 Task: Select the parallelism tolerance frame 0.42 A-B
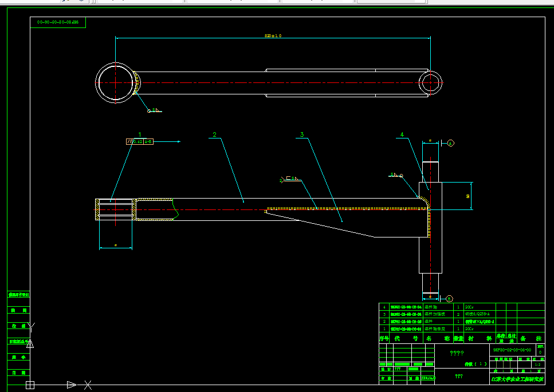pyautogui.click(x=140, y=141)
